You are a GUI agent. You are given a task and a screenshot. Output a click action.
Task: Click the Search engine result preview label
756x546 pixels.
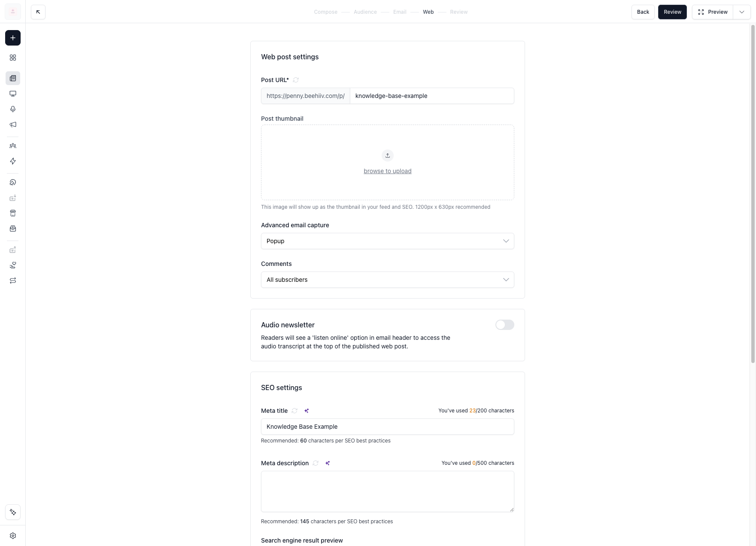coord(302,540)
